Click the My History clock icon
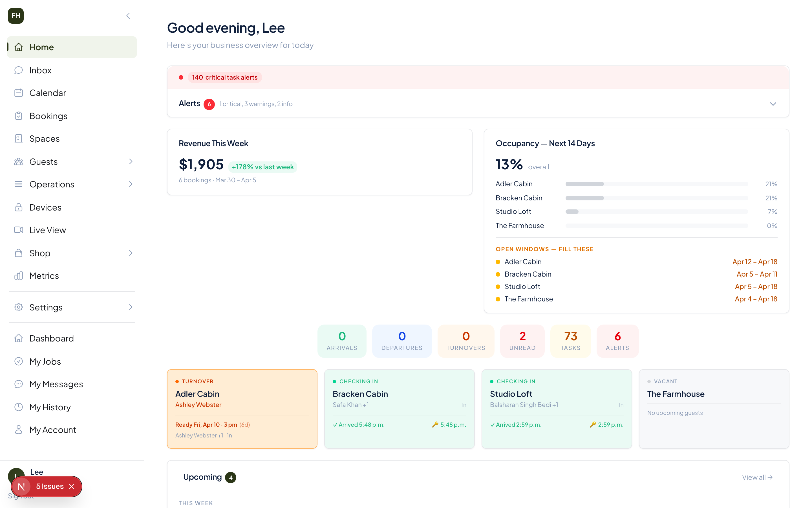This screenshot has height=508, width=812. tap(19, 407)
